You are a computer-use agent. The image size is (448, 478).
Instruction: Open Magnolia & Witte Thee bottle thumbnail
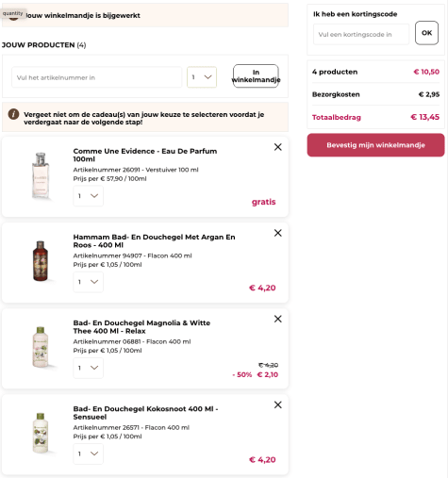point(41,347)
